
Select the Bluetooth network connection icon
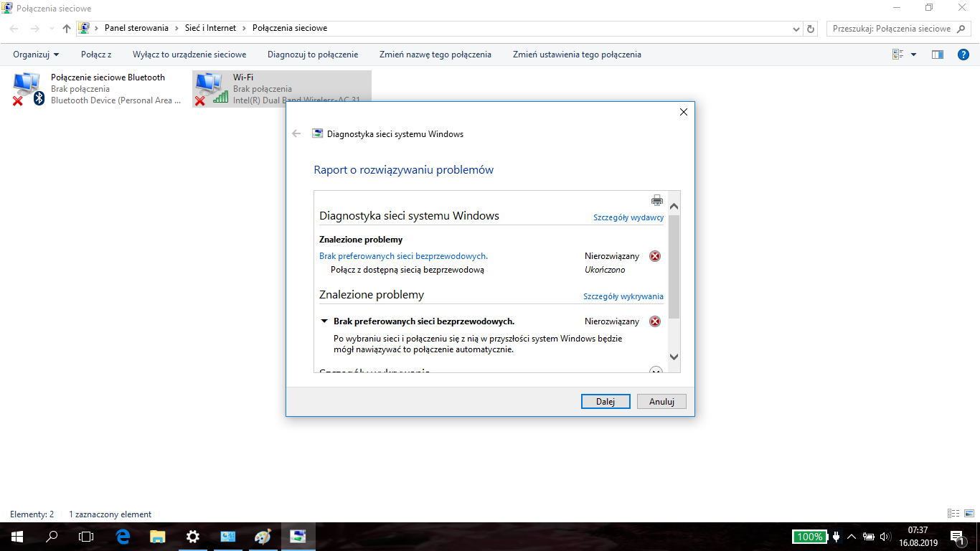point(29,89)
